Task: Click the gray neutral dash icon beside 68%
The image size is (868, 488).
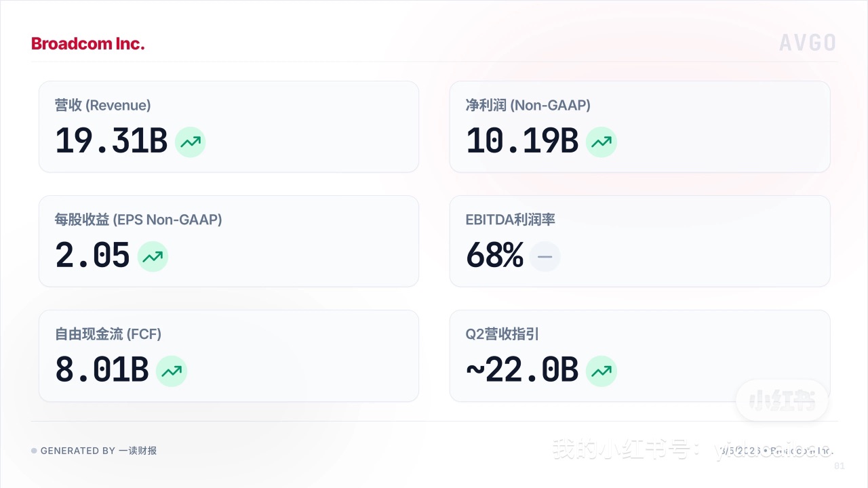Action: point(545,257)
